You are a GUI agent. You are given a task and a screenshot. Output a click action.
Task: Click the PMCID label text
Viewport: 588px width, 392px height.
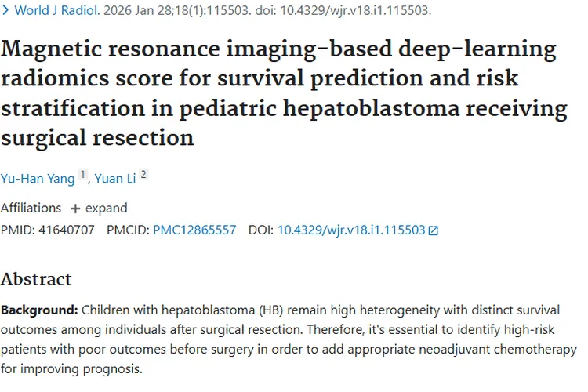point(128,230)
